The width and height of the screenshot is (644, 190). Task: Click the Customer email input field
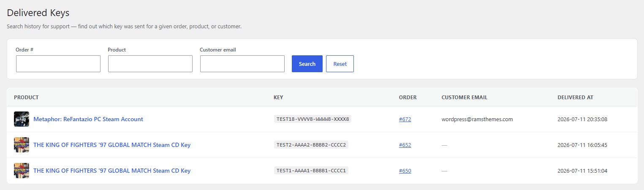click(x=242, y=64)
